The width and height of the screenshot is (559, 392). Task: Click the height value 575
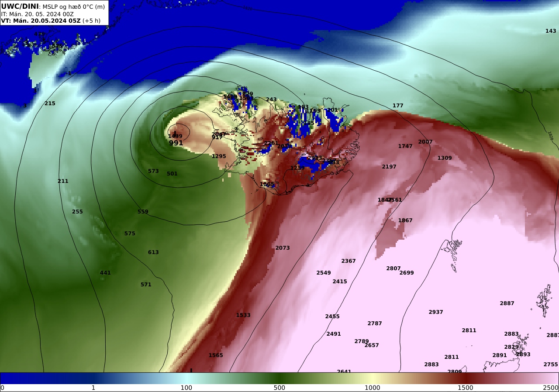pyautogui.click(x=130, y=234)
